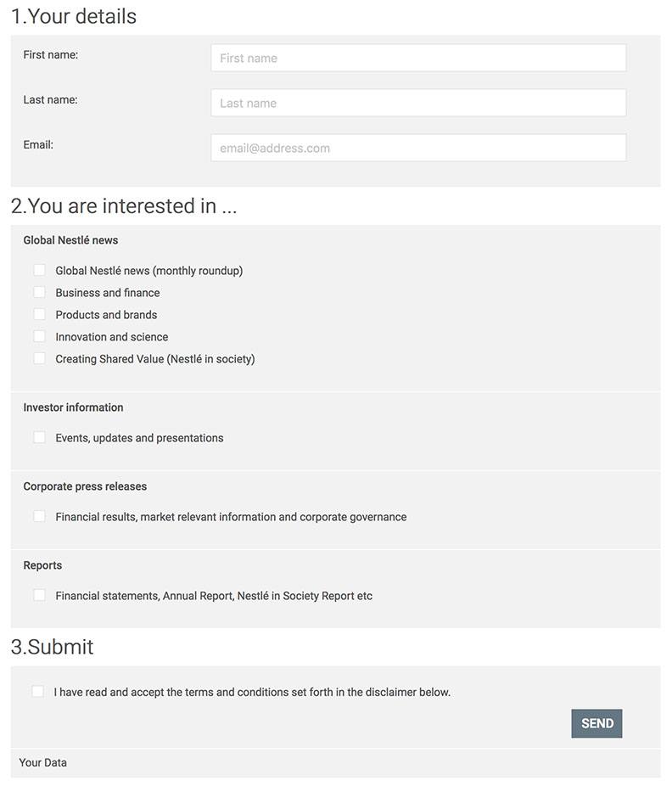Check the Creating Shared Value checkbox
Image resolution: width=672 pixels, height=786 pixels.
click(x=40, y=358)
